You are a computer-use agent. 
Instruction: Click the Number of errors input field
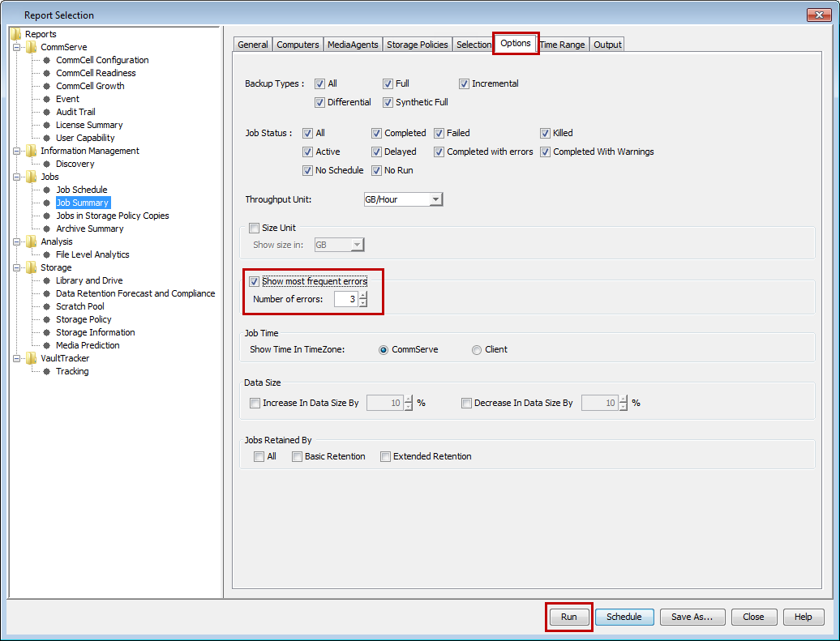[346, 299]
